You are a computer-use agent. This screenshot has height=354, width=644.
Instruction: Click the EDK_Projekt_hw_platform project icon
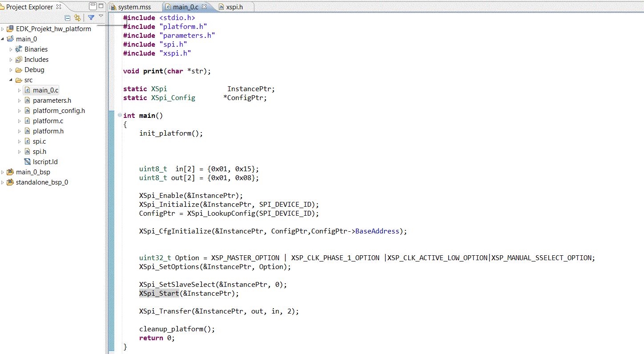[x=10, y=29]
